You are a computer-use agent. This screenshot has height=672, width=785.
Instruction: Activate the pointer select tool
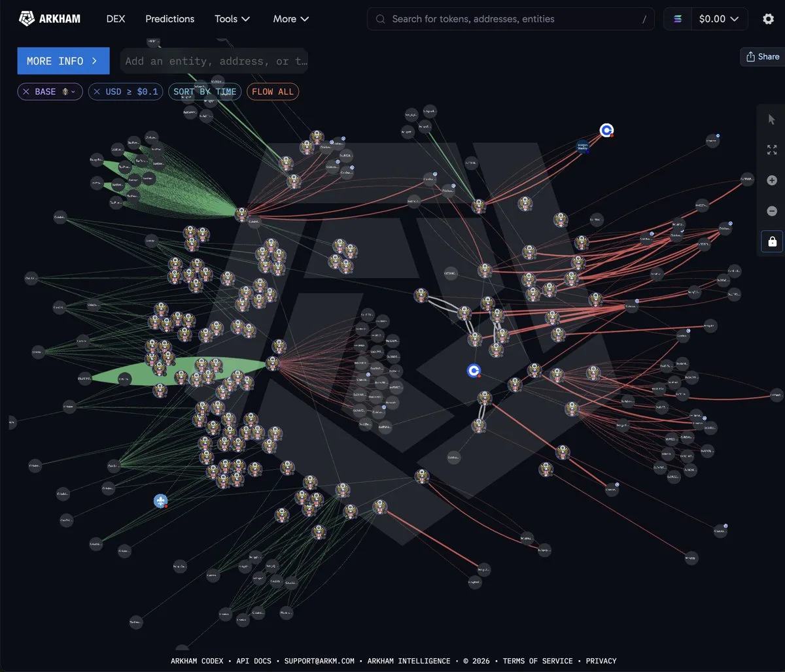pyautogui.click(x=772, y=119)
